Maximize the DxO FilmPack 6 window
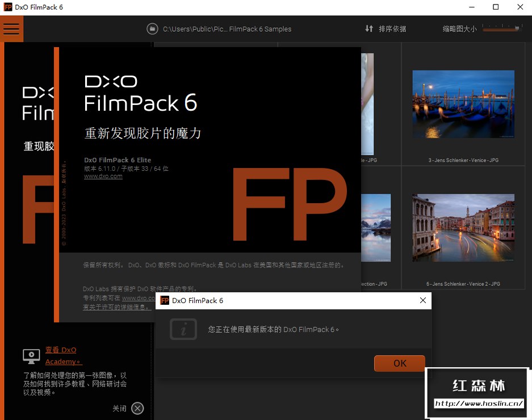532x420 pixels. point(496,7)
